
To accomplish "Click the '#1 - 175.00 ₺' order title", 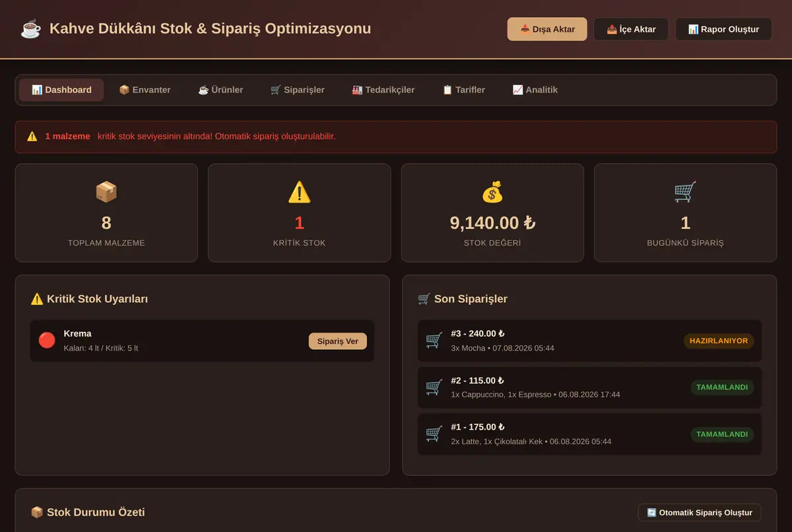I will 477,427.
